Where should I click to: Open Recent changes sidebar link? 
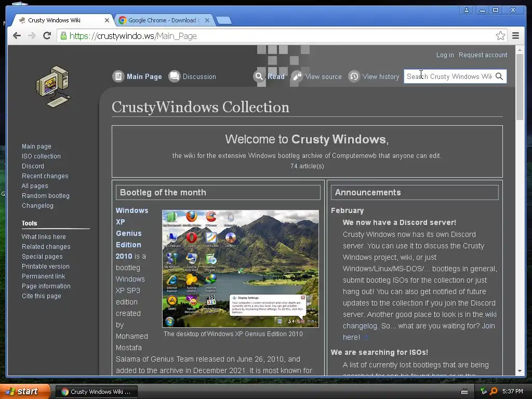(45, 176)
